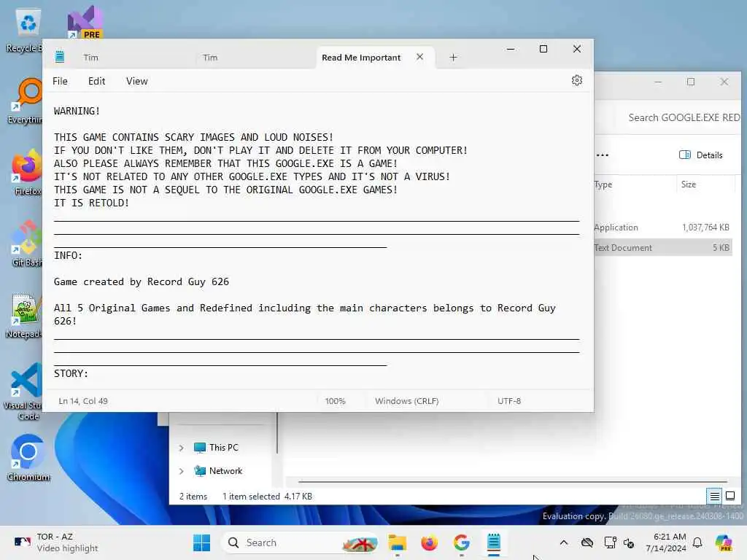This screenshot has width=747, height=560.
Task: Click the Notepad app icon in title bar
Action: pyautogui.click(x=60, y=56)
